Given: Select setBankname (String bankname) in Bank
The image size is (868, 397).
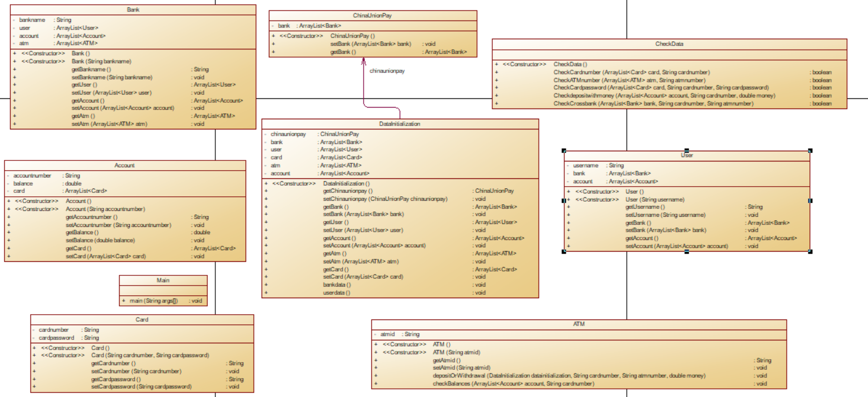Looking at the screenshot, I should coord(112,77).
